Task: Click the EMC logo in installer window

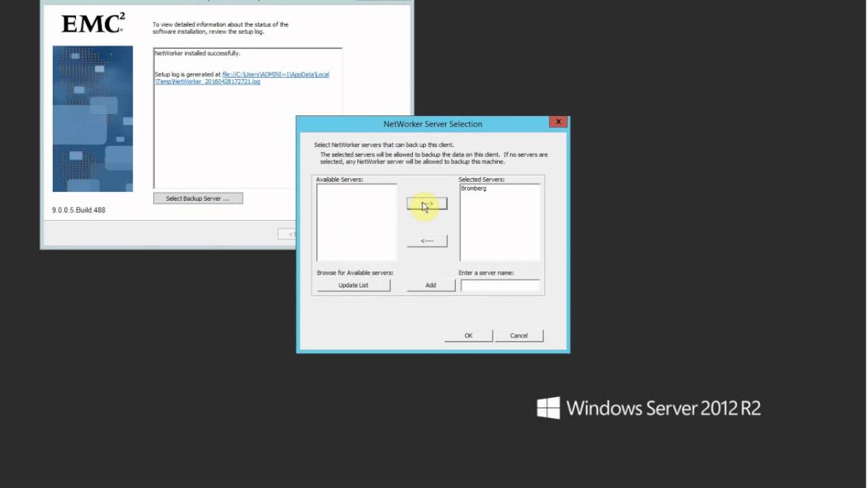Action: pos(93,24)
